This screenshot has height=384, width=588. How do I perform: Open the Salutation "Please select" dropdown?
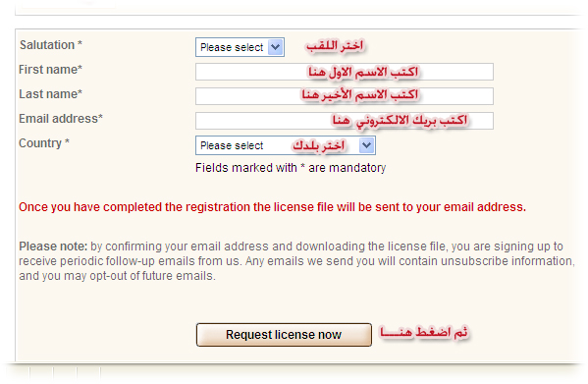point(240,47)
